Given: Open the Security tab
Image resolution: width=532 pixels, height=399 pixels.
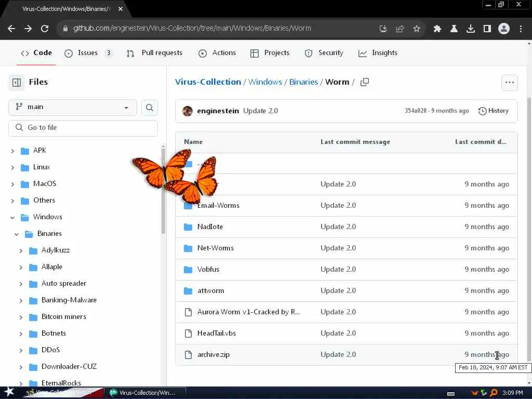Looking at the screenshot, I should pos(324,53).
